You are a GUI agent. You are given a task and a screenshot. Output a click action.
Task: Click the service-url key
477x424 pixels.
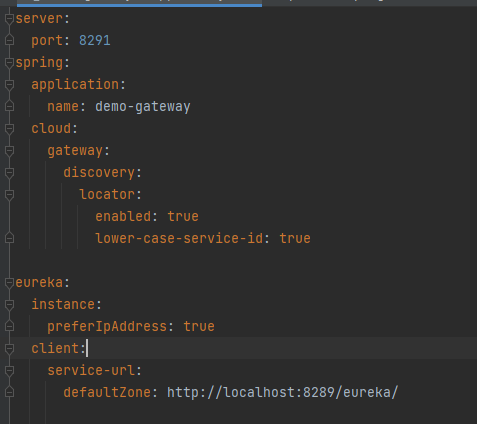(x=91, y=371)
